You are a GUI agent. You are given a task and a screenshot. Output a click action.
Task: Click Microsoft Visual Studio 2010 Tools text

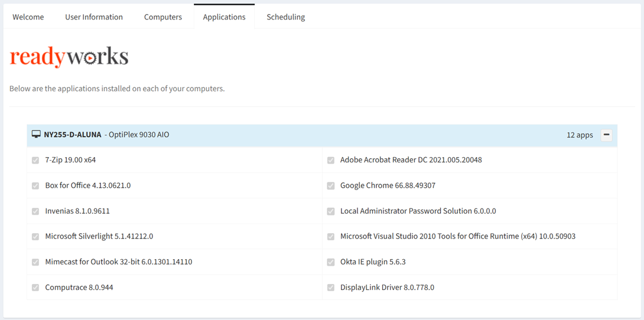point(458,236)
